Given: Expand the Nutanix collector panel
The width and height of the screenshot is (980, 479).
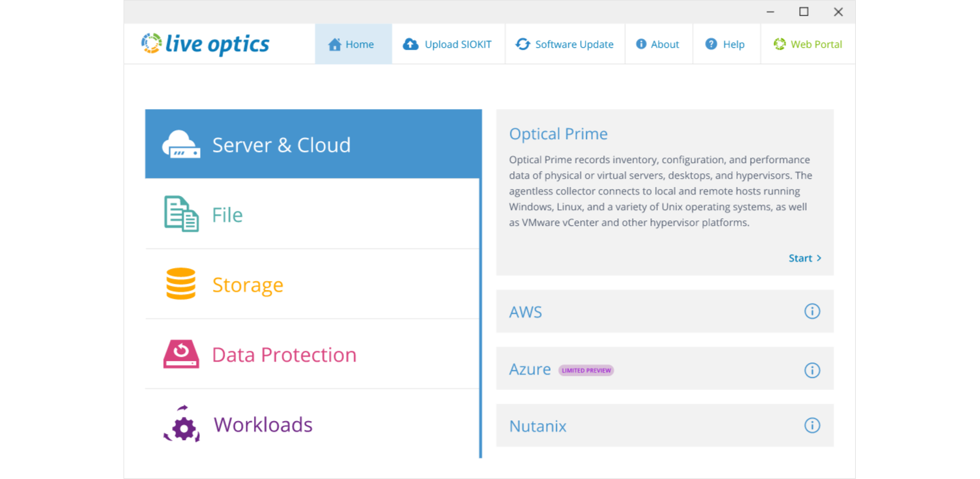Looking at the screenshot, I should click(x=665, y=426).
